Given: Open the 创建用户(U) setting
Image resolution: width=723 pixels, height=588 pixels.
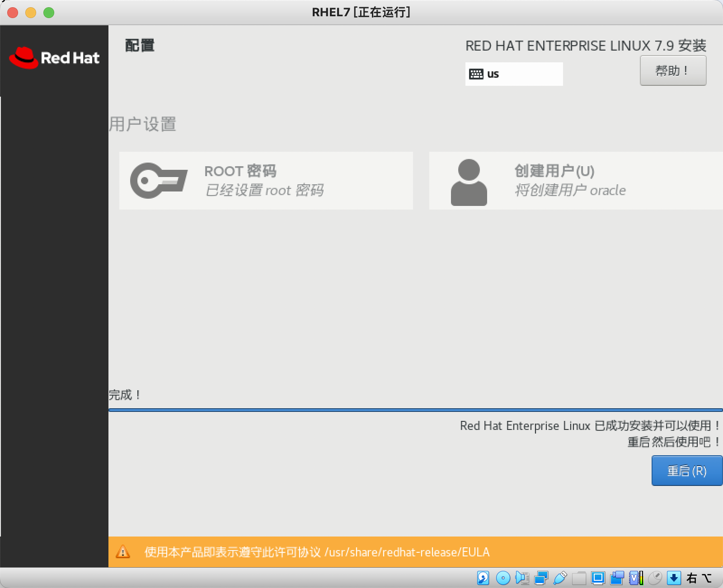Looking at the screenshot, I should pos(576,181).
